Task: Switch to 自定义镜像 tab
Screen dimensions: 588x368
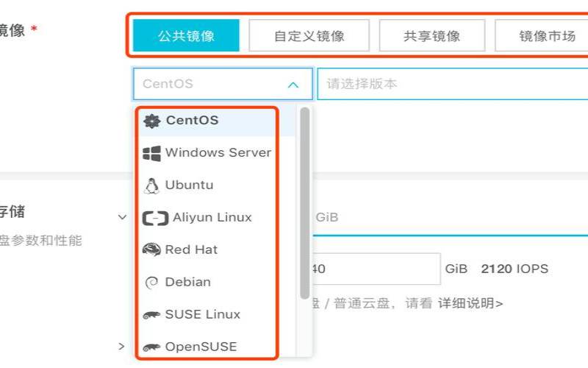Action: (x=309, y=35)
